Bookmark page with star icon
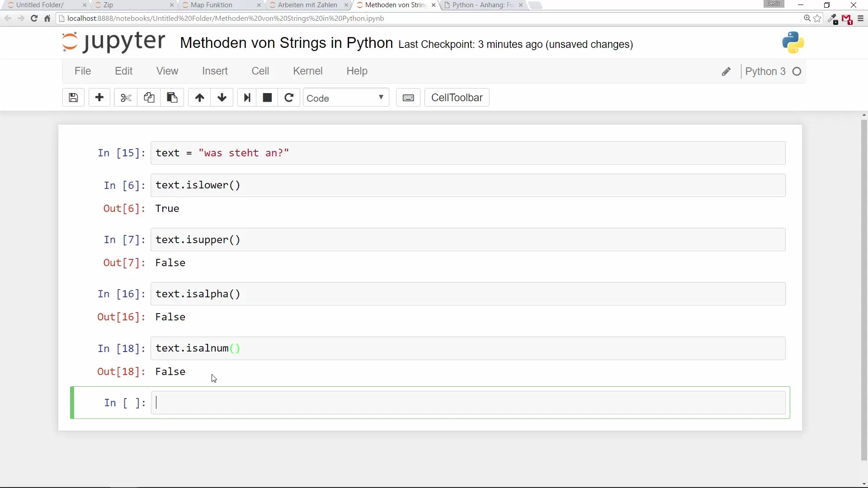Image resolution: width=868 pixels, height=488 pixels. 817,19
